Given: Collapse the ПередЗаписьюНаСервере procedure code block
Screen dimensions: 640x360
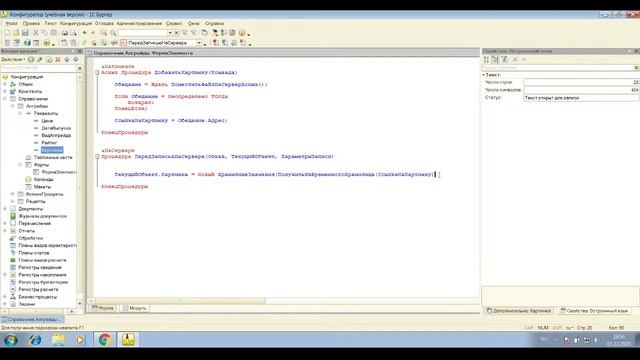Looking at the screenshot, I should pyautogui.click(x=97, y=156).
